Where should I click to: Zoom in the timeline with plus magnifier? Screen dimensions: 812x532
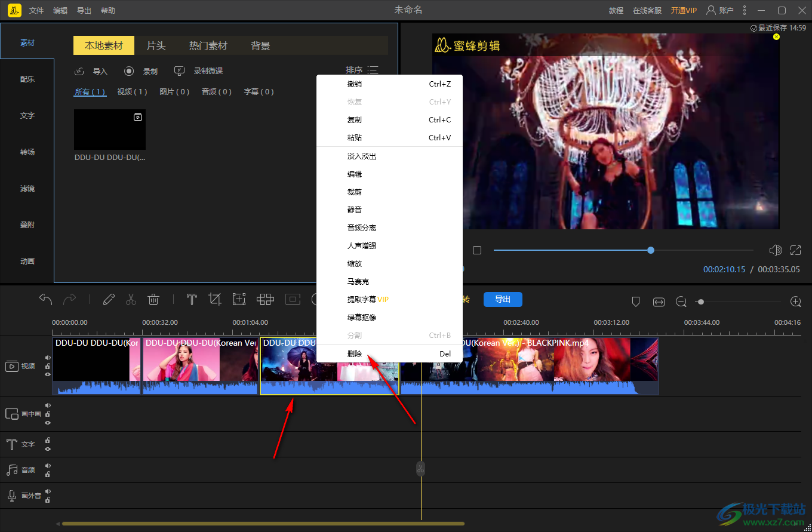[x=795, y=302]
